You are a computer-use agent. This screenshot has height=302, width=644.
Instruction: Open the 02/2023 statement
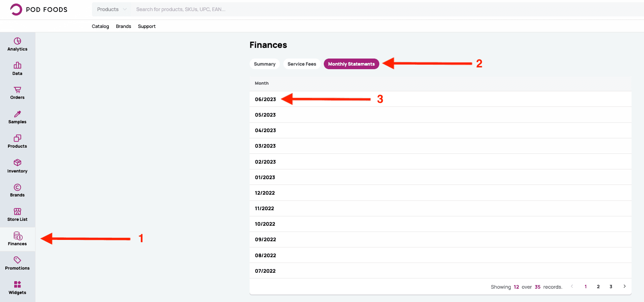click(265, 162)
